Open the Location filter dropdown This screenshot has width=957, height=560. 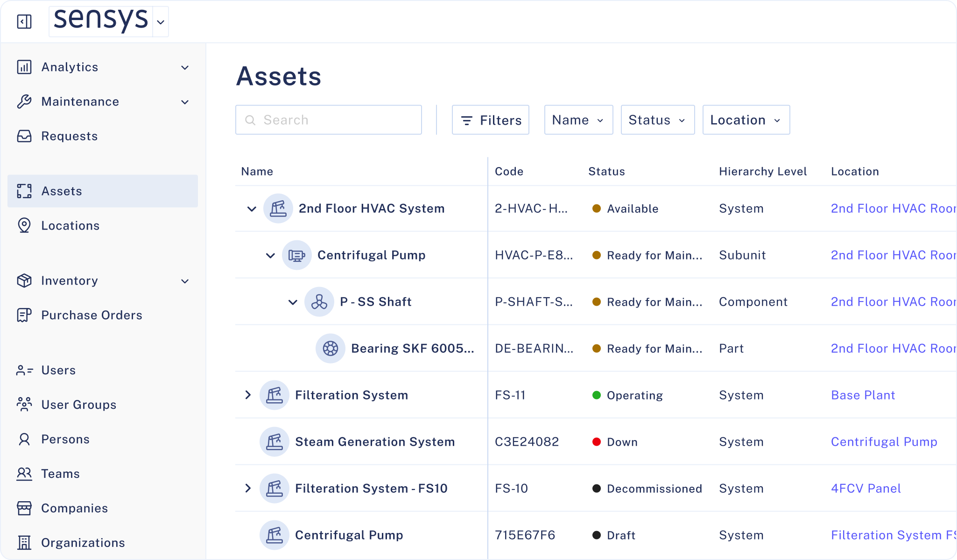(x=746, y=120)
